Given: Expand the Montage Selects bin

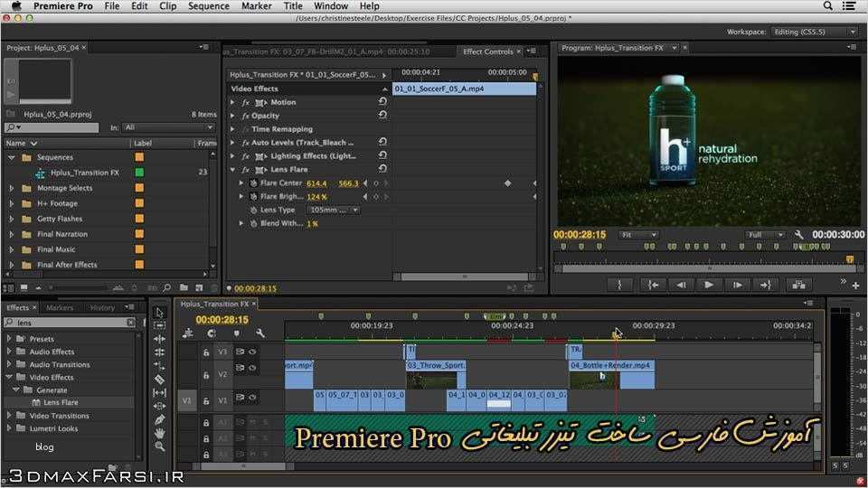Looking at the screenshot, I should coord(11,188).
